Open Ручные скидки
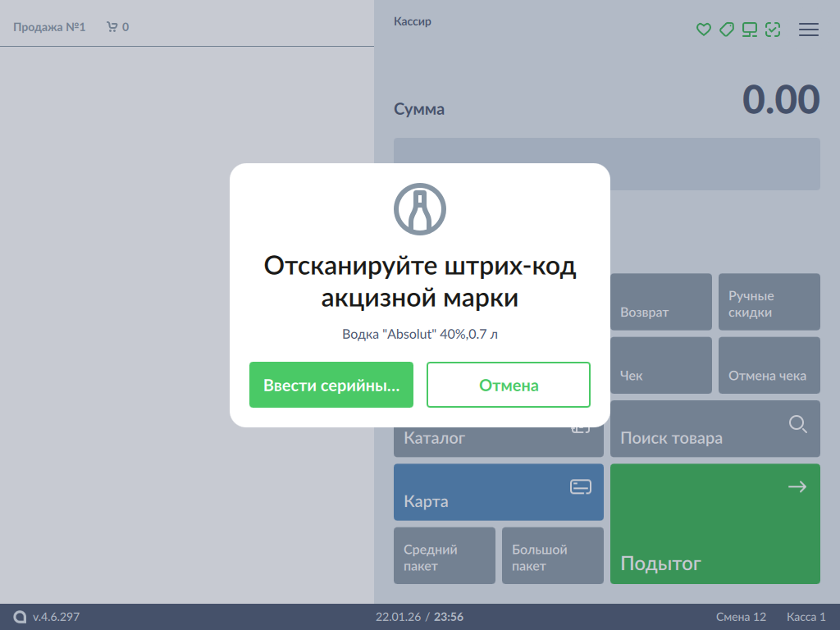The width and height of the screenshot is (840, 630). [x=769, y=302]
